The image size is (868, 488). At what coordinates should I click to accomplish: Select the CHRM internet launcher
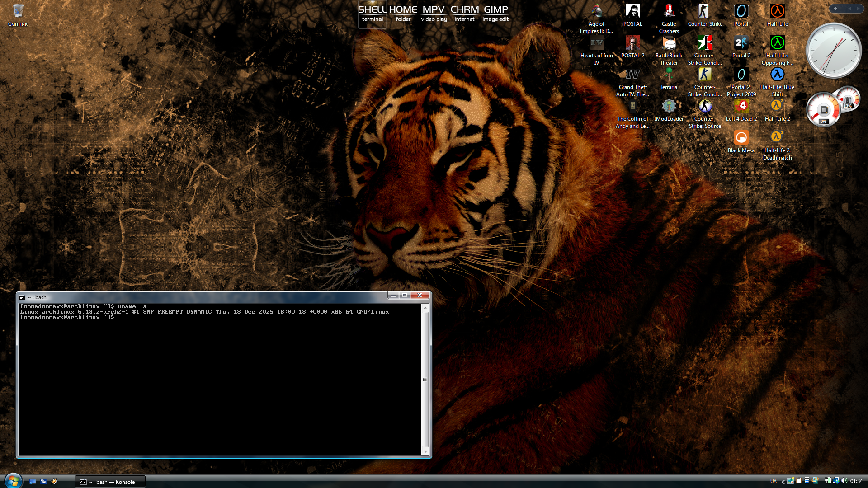click(x=464, y=14)
